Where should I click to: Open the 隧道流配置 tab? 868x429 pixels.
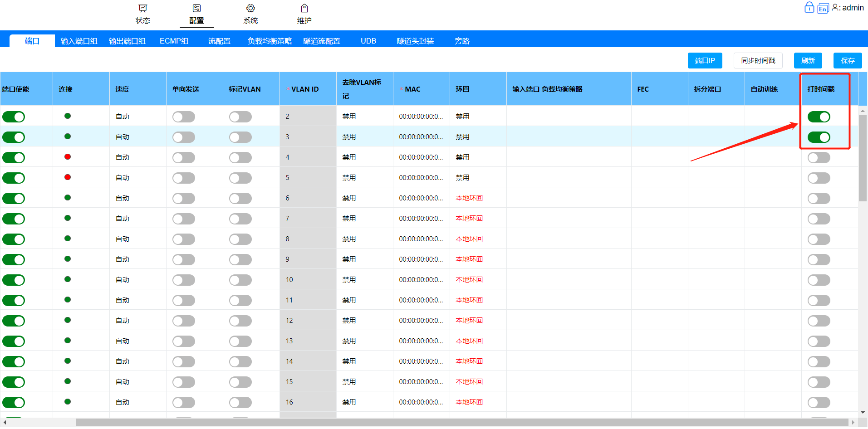point(322,41)
